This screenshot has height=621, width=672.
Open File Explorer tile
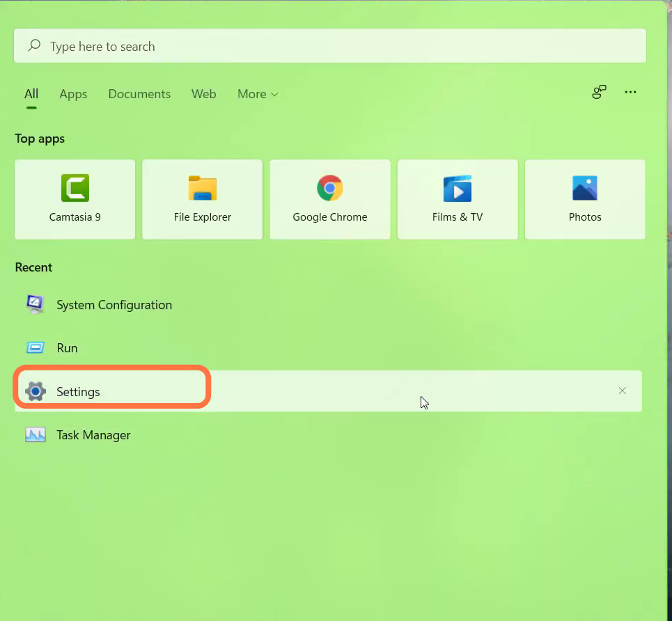click(202, 199)
